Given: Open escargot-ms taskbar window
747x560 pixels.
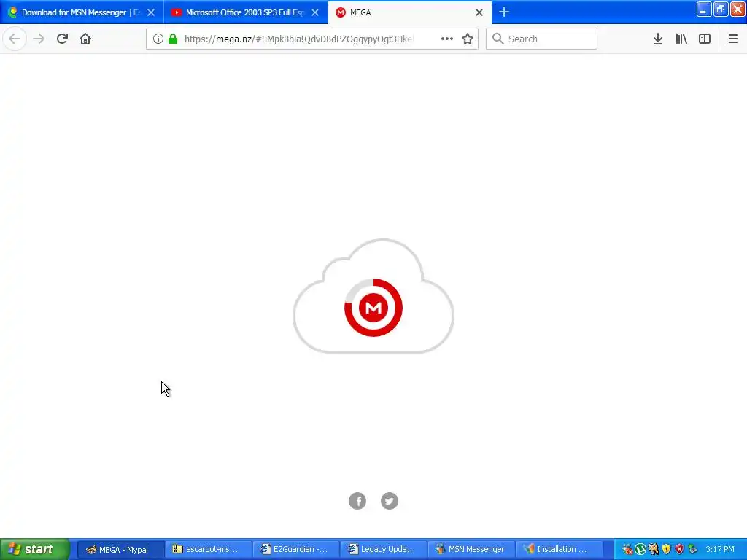Looking at the screenshot, I should pos(209,549).
